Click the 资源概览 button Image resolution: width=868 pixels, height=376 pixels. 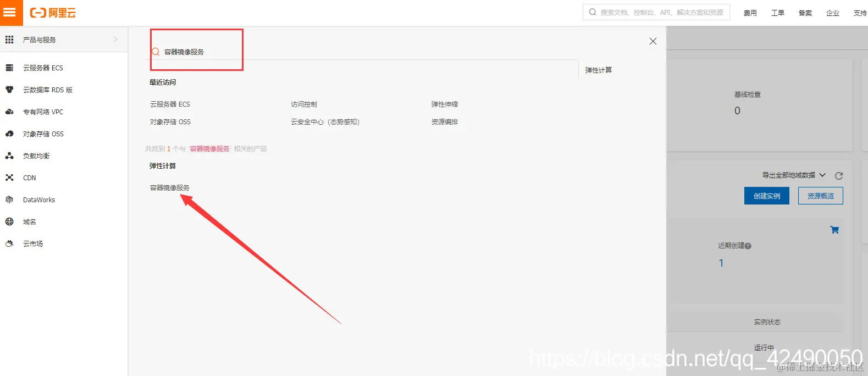click(821, 196)
